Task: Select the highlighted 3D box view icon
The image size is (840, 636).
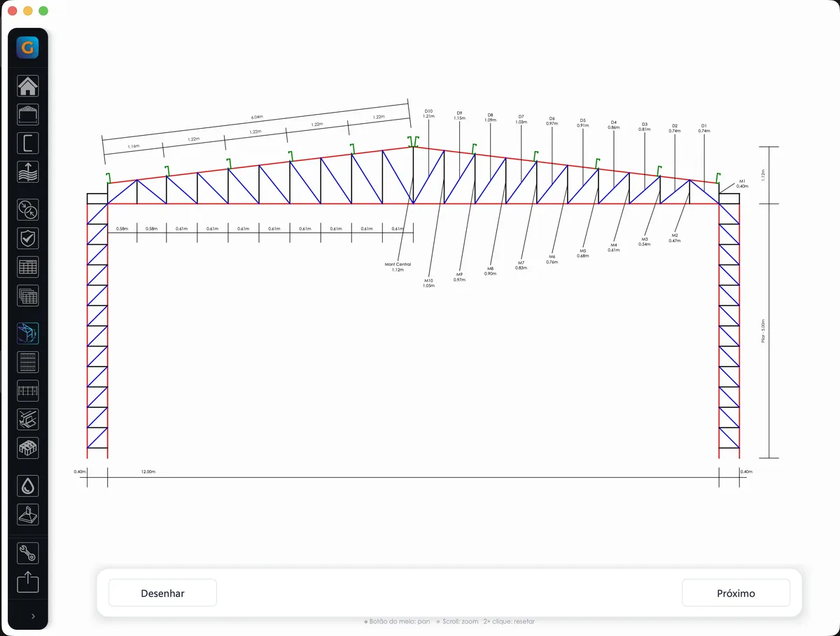Action: pos(28,333)
